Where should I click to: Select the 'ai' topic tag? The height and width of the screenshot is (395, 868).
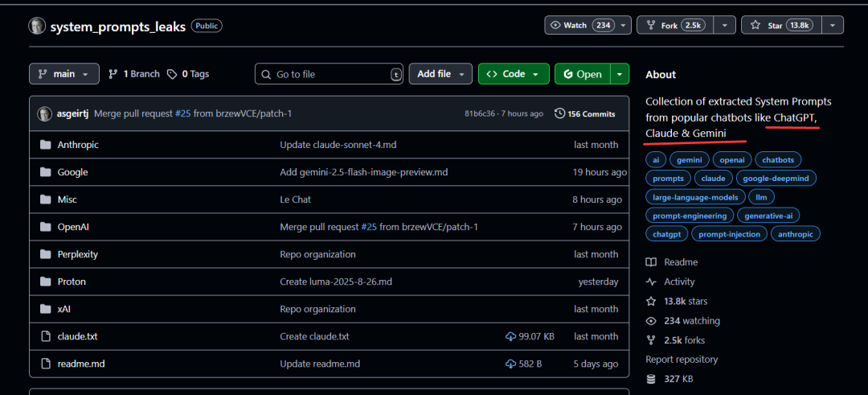coord(656,159)
